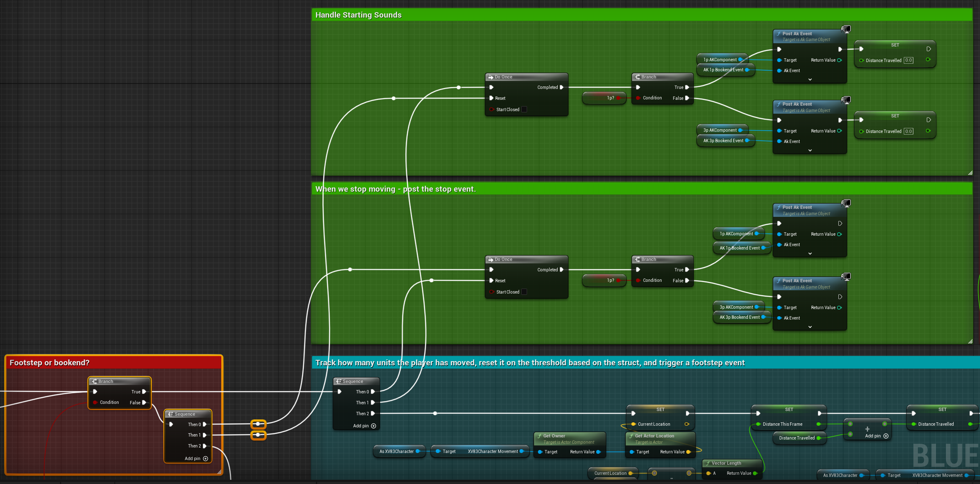This screenshot has width=980, height=484.
Task: Click Condition pin on Footstep or bookend Branch
Action: (x=96, y=403)
